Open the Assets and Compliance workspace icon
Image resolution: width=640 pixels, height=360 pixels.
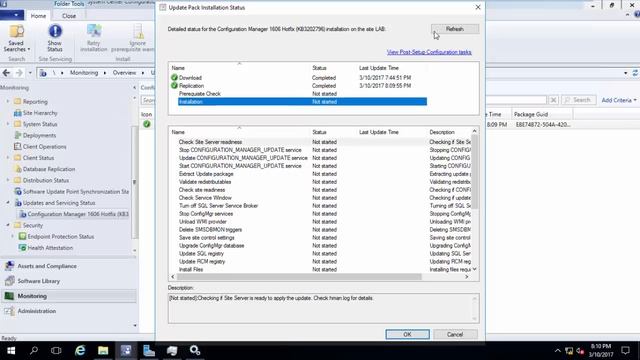coord(9,266)
